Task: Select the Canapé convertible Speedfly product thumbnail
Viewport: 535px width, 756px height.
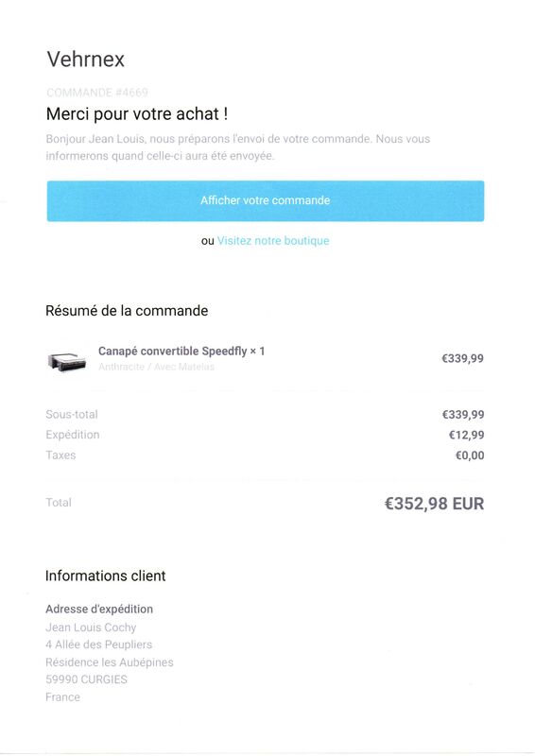Action: pyautogui.click(x=67, y=361)
